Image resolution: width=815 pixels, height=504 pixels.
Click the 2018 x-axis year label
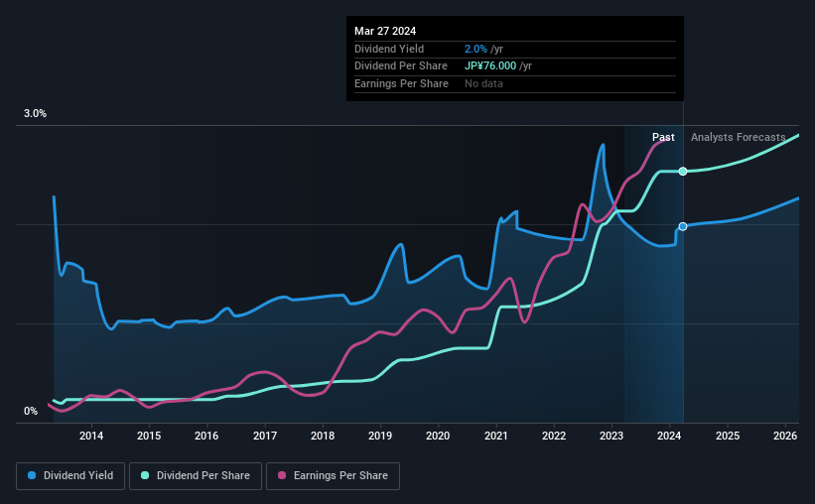tap(323, 436)
